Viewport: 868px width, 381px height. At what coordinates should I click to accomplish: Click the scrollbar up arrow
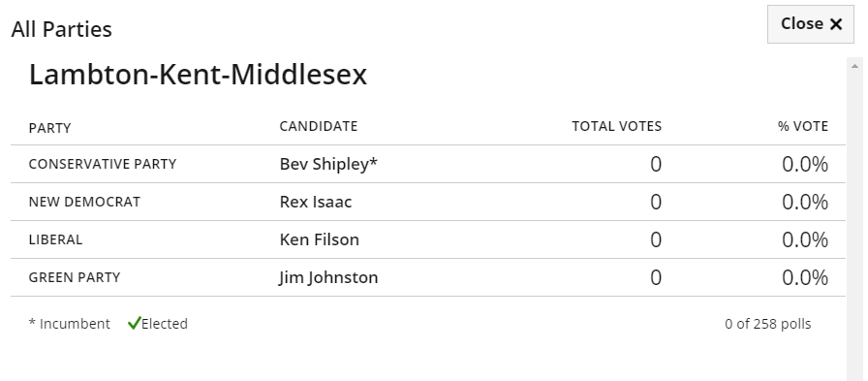[855, 66]
